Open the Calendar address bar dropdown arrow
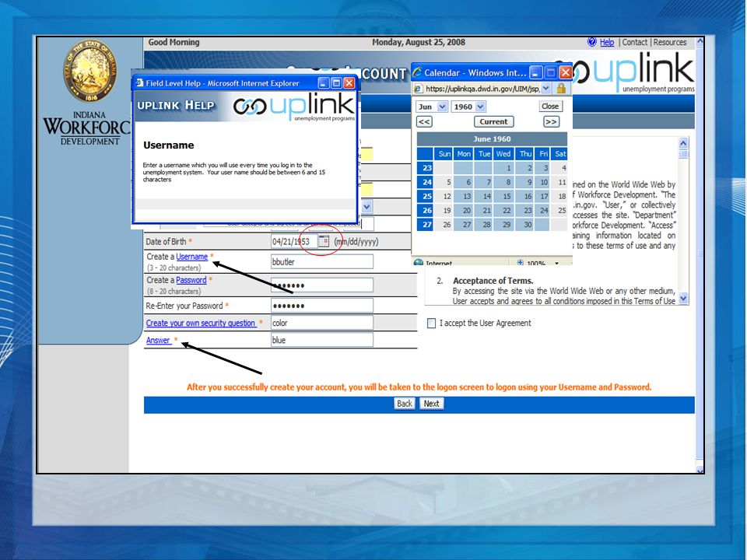This screenshot has height=560, width=747. (x=546, y=88)
